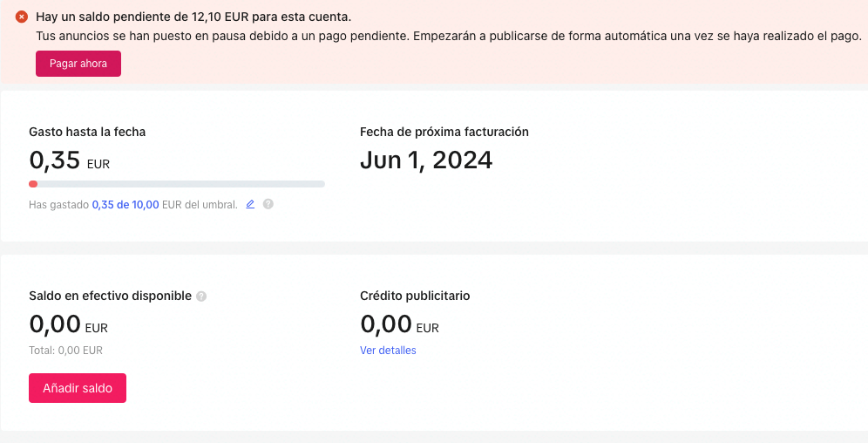The height and width of the screenshot is (443, 868).
Task: Open the help icon beside the threshold text
Action: [x=268, y=204]
